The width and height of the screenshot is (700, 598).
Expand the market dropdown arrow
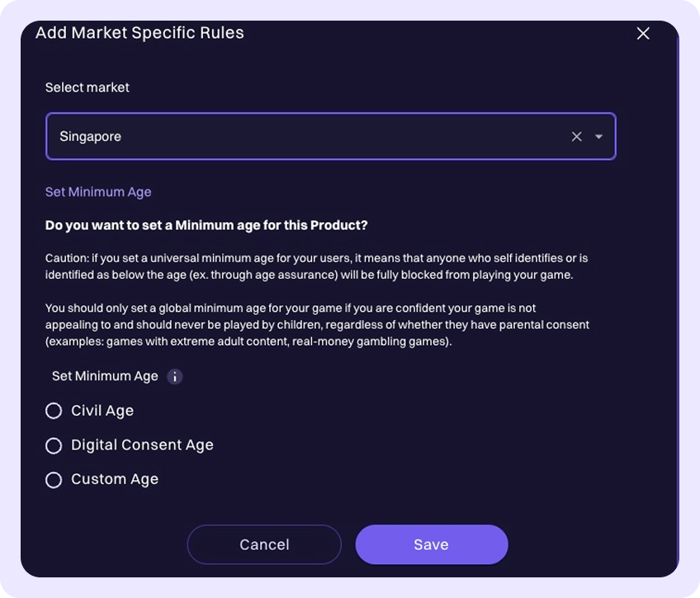tap(599, 137)
